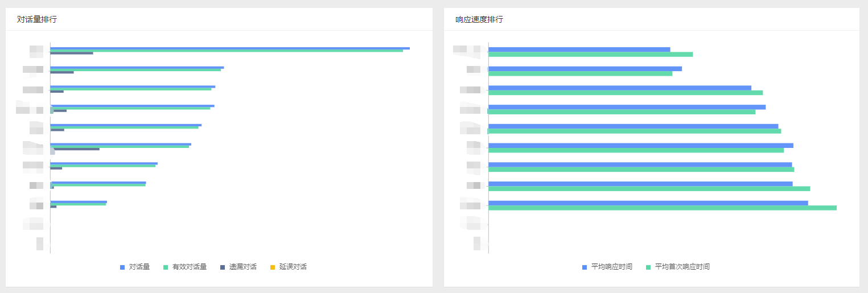
Task: Toggle the 对话量 legend item
Action: tap(135, 267)
